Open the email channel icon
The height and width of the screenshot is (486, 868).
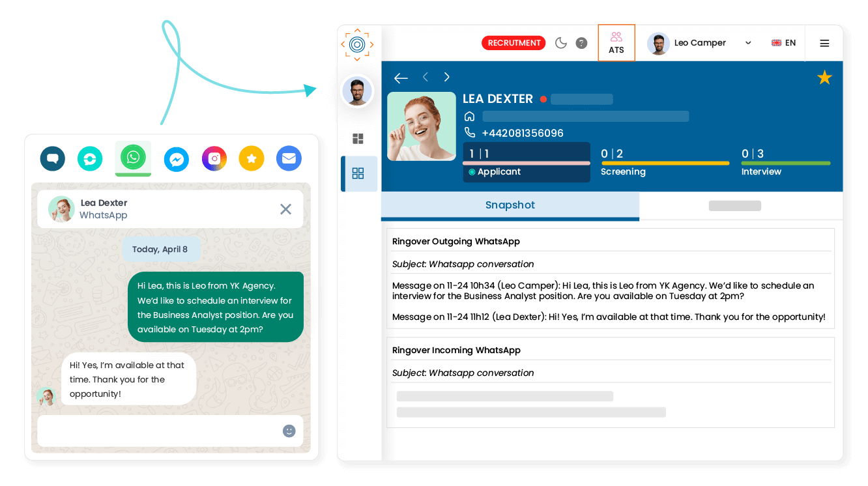(289, 158)
